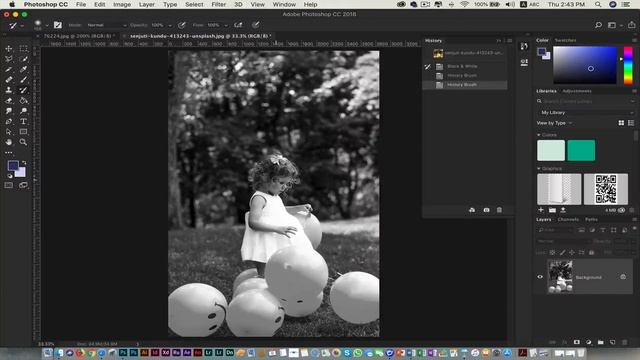
Task: Create a new layer group
Action: pos(600,342)
